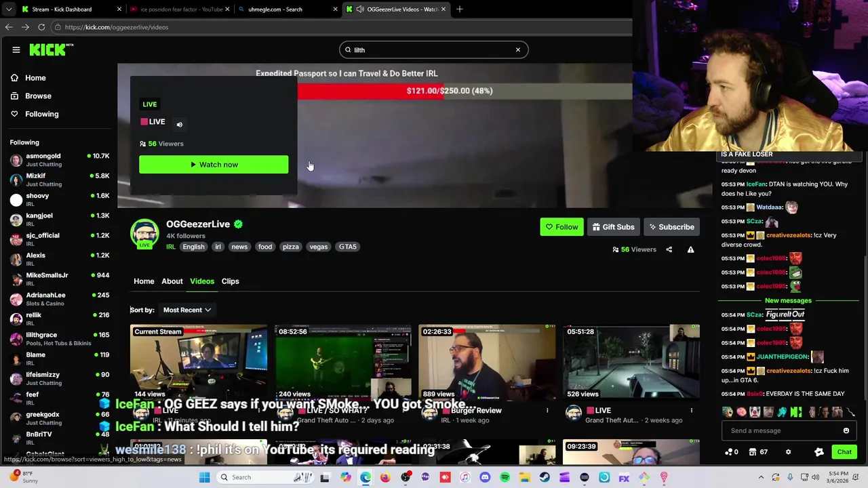Click the chat identity badge icon
This screenshot has width=868, height=488.
[x=819, y=452]
